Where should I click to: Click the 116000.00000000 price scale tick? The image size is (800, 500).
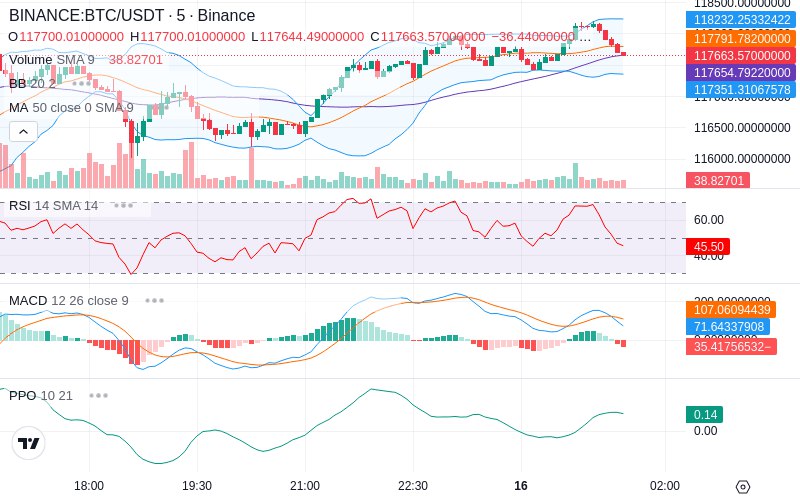coord(742,159)
